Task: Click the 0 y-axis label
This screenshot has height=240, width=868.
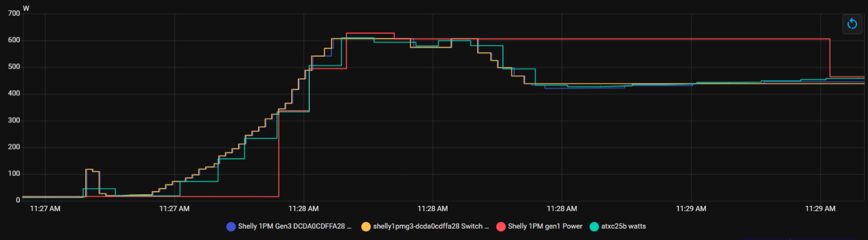Action: coord(18,200)
